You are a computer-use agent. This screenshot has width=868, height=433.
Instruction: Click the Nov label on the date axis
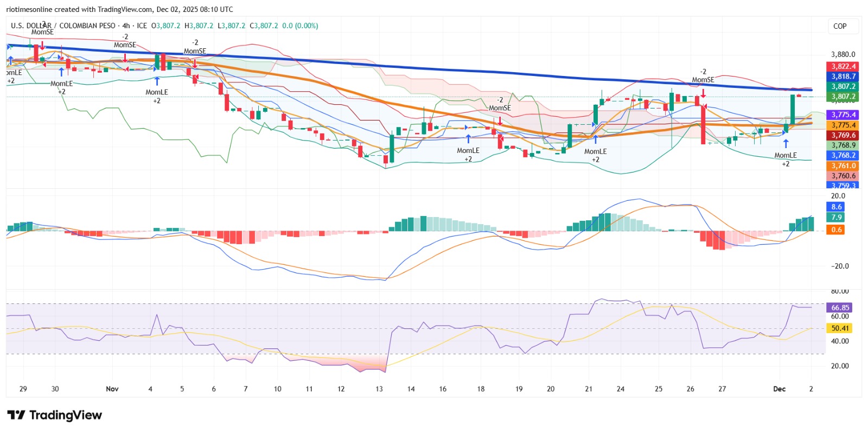point(112,389)
